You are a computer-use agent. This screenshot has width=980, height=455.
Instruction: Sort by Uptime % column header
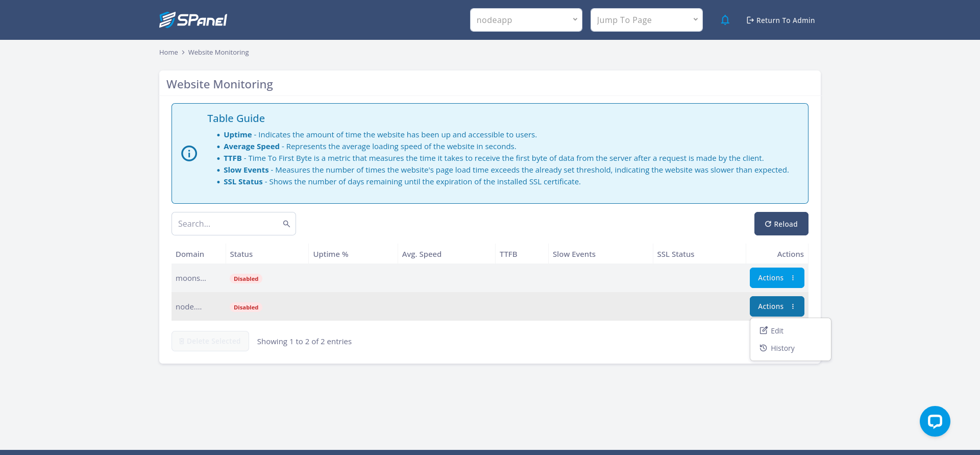click(353, 254)
